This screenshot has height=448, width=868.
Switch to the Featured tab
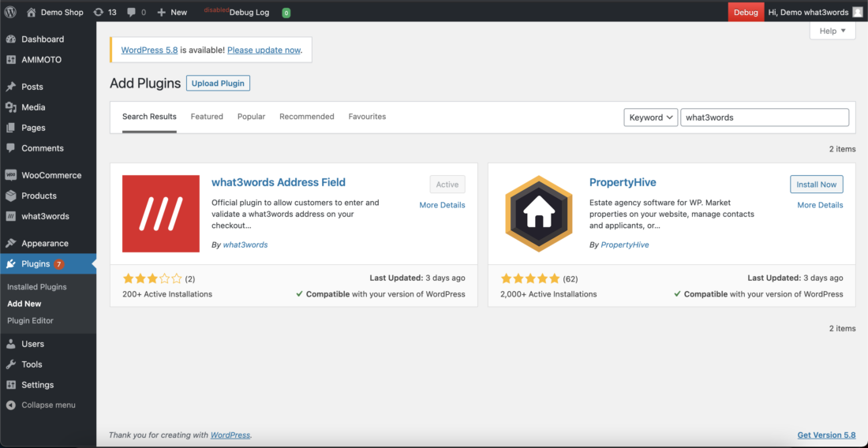coord(207,117)
